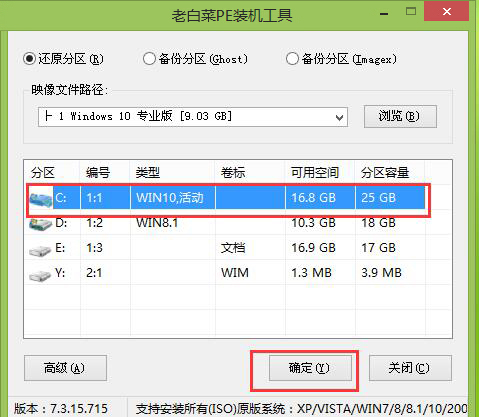Viewport: 479px width, 417px height.
Task: Sort by the 分区 column header
Action: coord(43,173)
